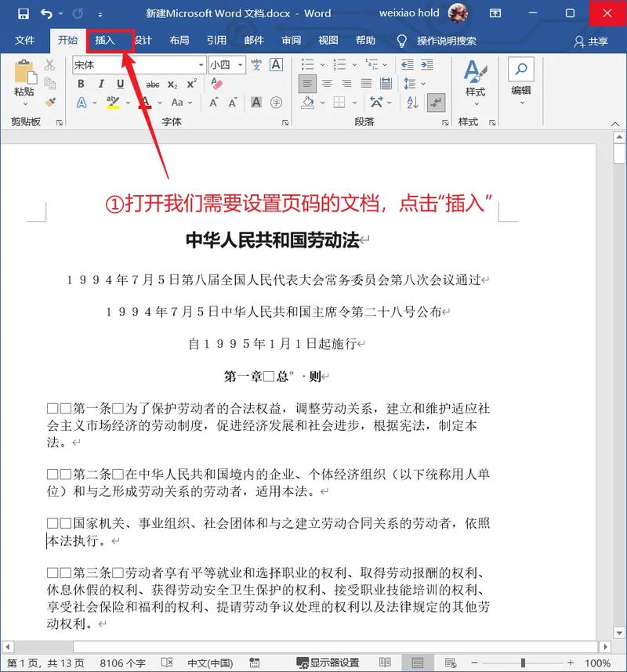This screenshot has height=672, width=627.
Task: Open 显示器设置 from the status bar
Action: [x=333, y=662]
